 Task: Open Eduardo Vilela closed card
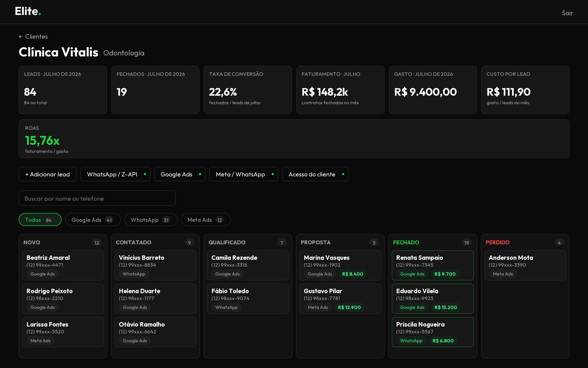point(433,299)
